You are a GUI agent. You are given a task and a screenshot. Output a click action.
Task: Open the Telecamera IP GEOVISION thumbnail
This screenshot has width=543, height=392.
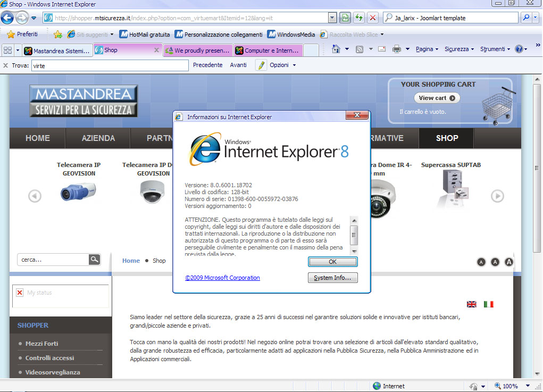click(79, 192)
